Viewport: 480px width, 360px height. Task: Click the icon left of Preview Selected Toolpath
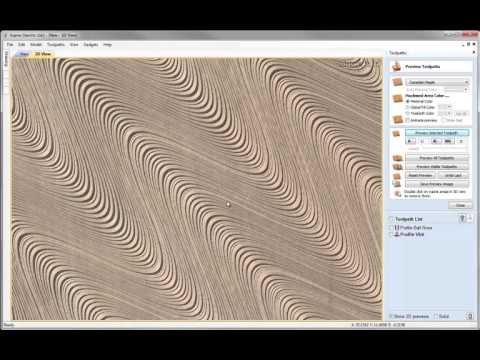[396, 133]
